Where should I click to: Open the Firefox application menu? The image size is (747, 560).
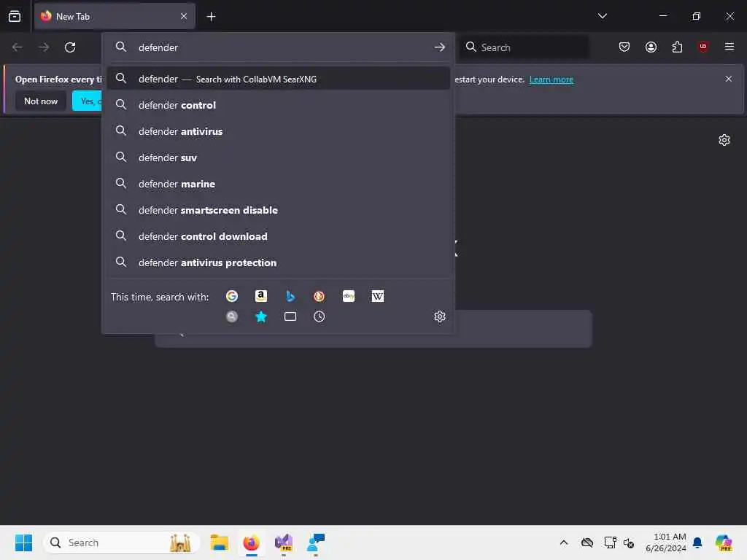click(729, 47)
